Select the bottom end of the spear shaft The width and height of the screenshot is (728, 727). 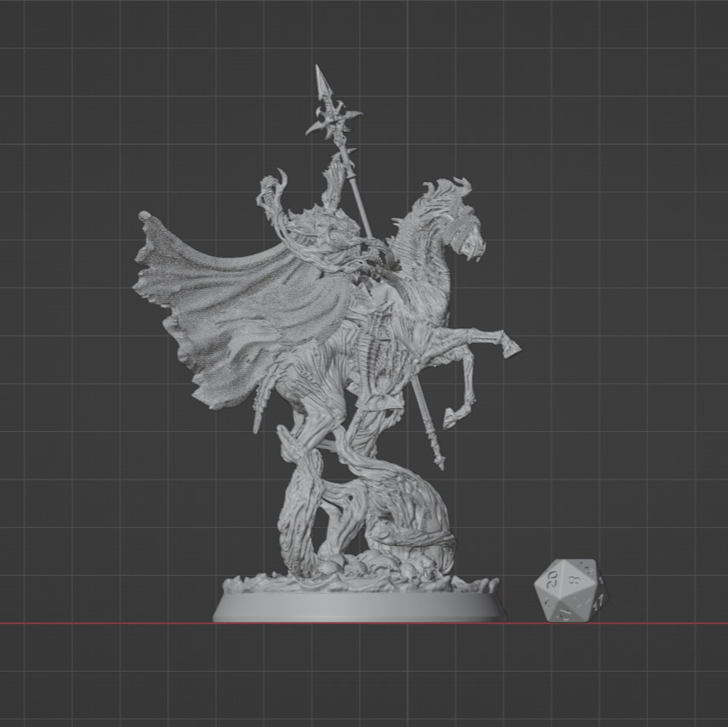[x=439, y=462]
